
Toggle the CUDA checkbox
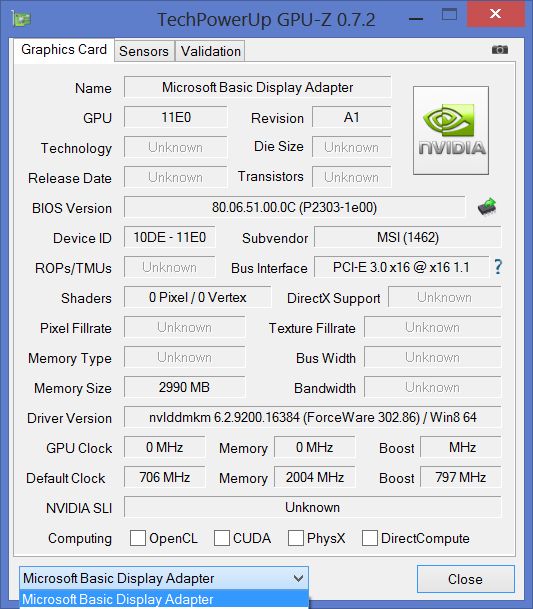coord(222,538)
